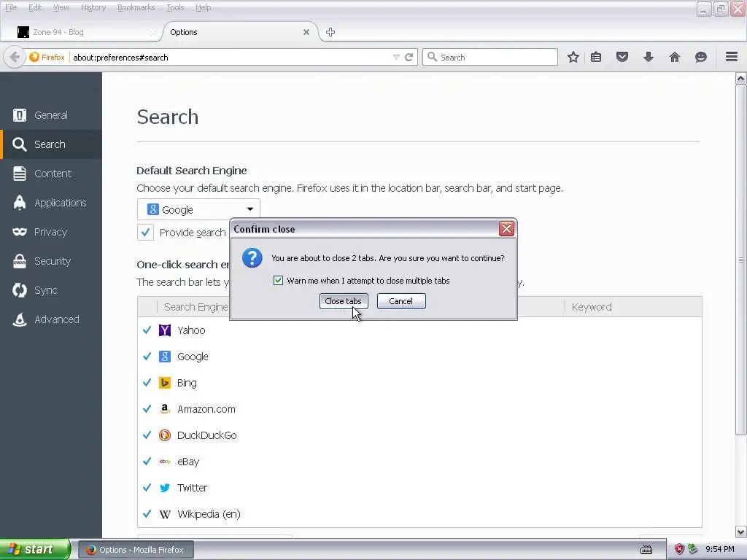
Task: Uncheck the Twitter search engine
Action: coord(147,487)
